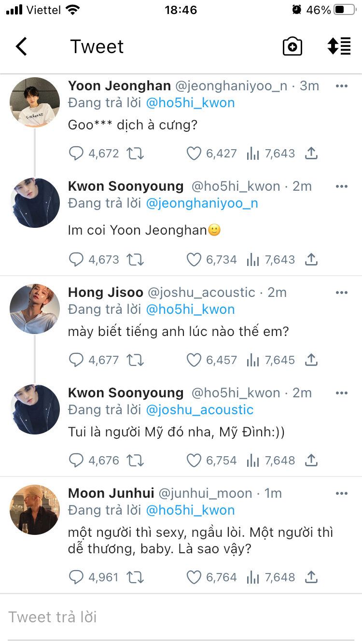
Task: Retweet the 'Im coi Yoon Jeonghan' tweet
Action: (135, 260)
